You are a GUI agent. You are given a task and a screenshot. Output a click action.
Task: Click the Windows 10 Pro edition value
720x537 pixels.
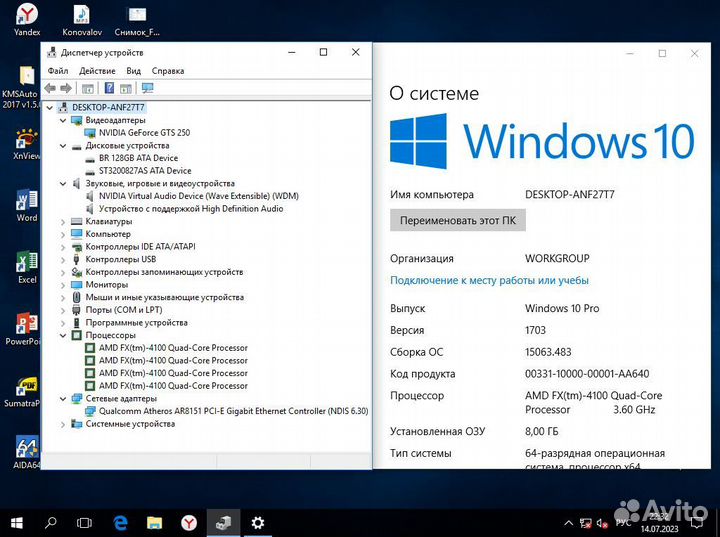coord(562,308)
